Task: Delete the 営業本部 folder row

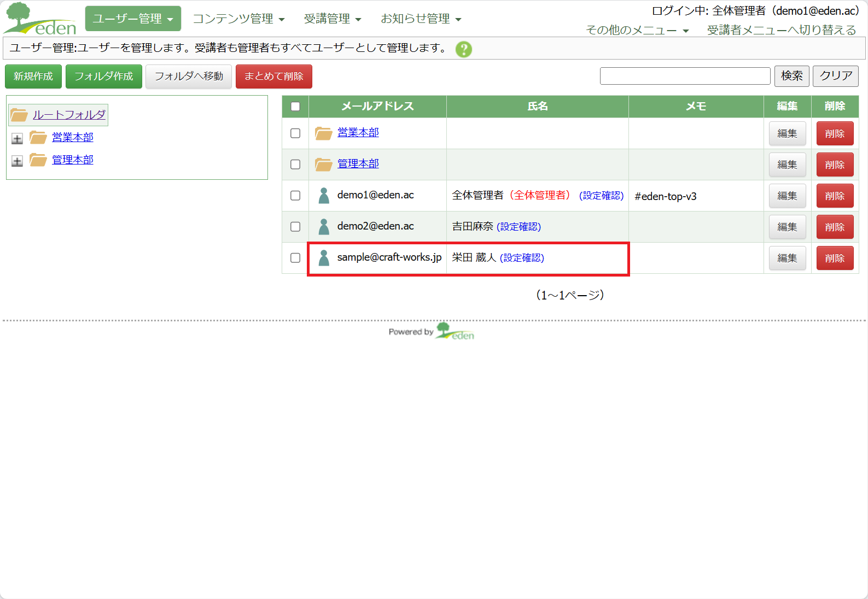Action: coord(835,133)
